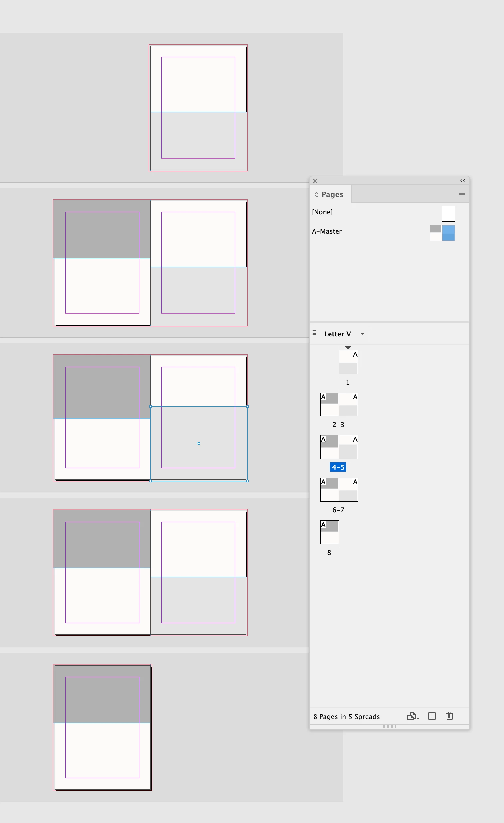
Task: Click the page number label 8
Action: click(329, 553)
